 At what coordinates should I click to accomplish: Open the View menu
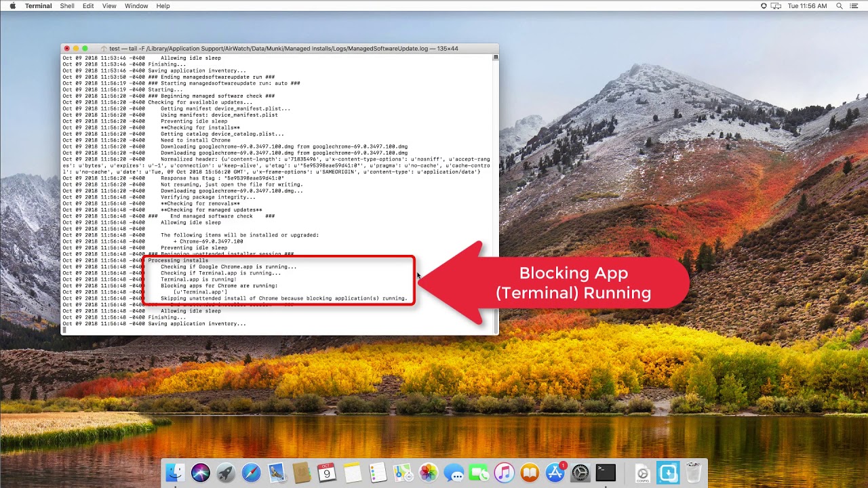point(109,6)
